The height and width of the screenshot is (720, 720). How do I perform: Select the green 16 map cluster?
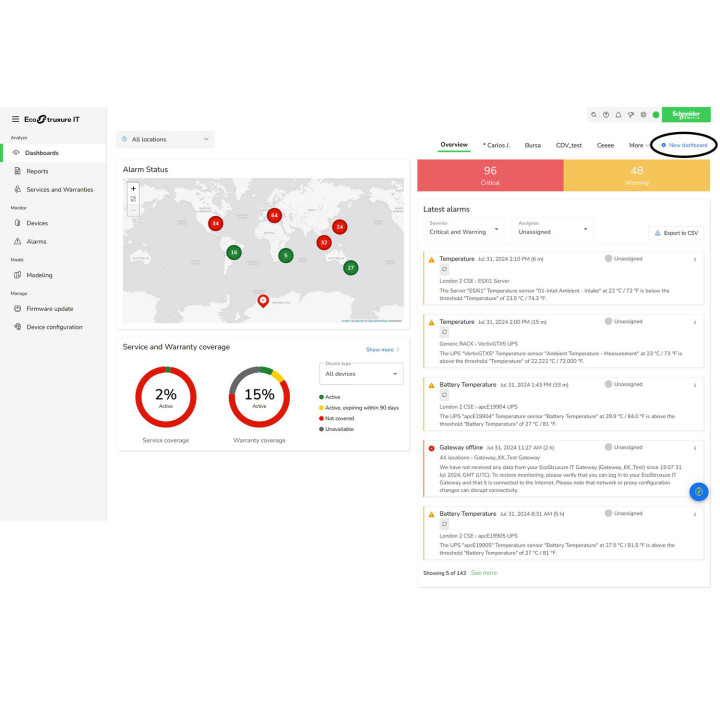point(234,252)
